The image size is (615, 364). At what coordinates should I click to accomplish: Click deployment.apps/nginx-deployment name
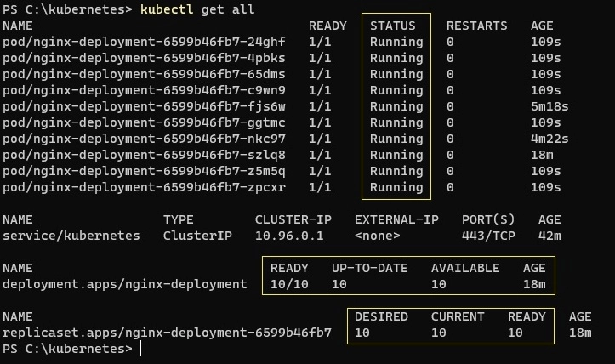coord(125,284)
